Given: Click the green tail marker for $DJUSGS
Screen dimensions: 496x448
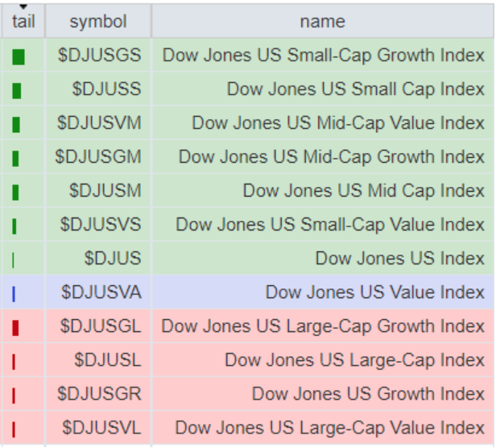Looking at the screenshot, I should (19, 57).
